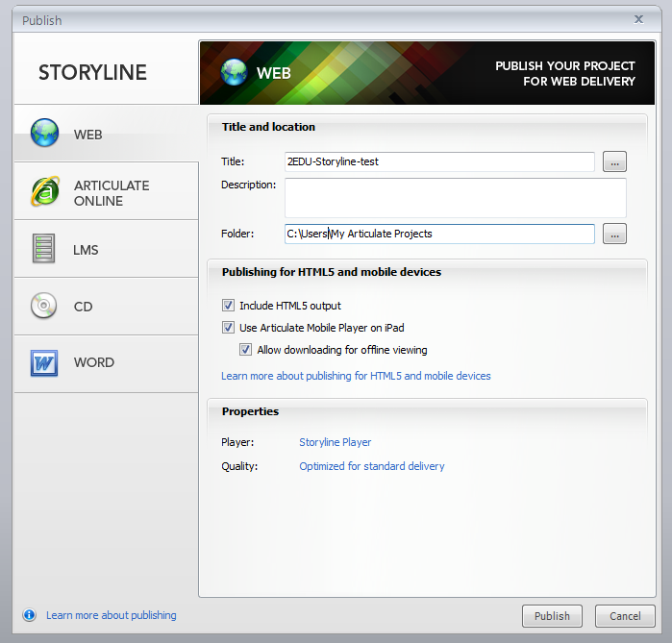
Task: Click the Publish button
Action: click(x=552, y=616)
